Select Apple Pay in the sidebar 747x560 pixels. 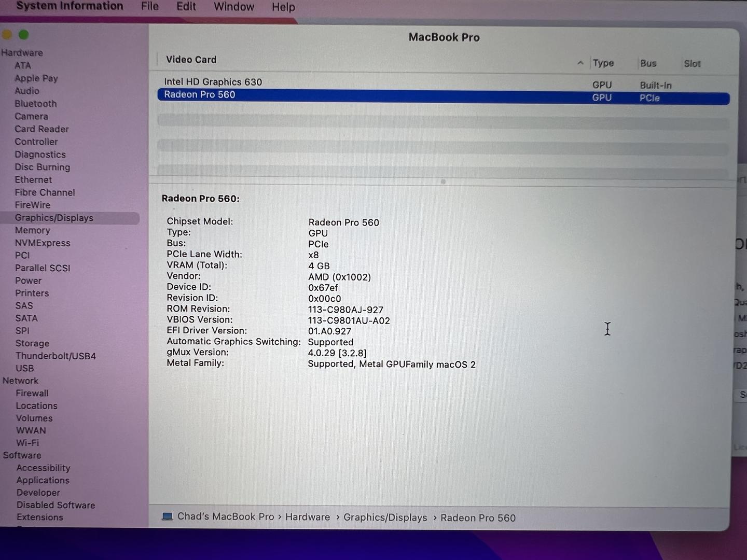pyautogui.click(x=36, y=78)
